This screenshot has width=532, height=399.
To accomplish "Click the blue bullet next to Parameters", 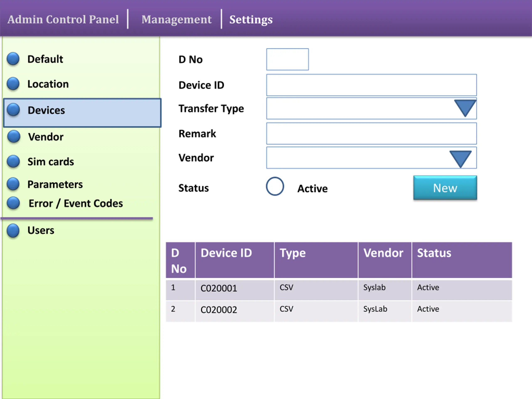I will (13, 184).
